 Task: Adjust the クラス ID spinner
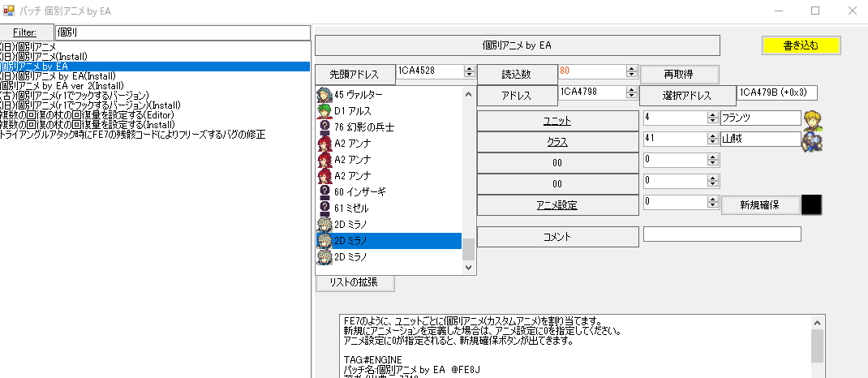(x=713, y=139)
